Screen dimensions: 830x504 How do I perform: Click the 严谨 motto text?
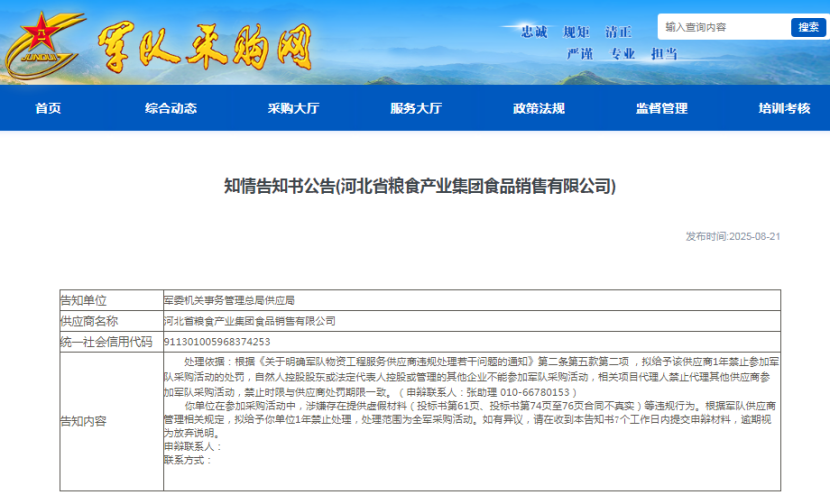pos(580,54)
